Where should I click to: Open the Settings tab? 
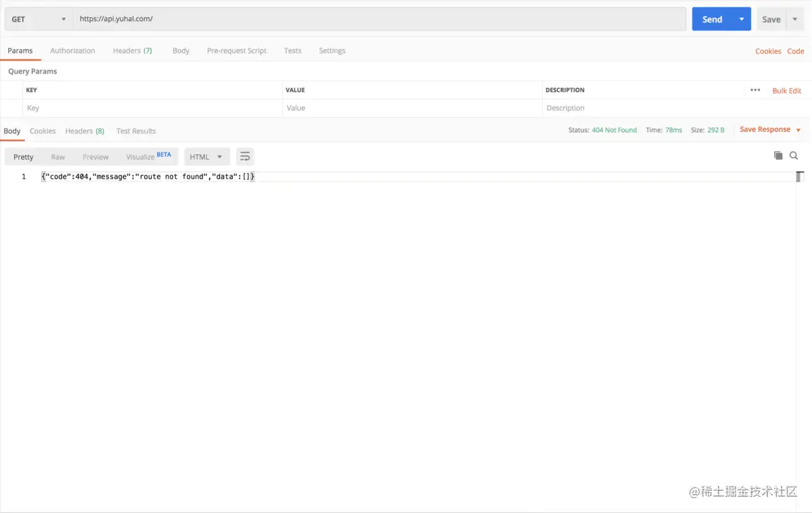[x=332, y=51]
